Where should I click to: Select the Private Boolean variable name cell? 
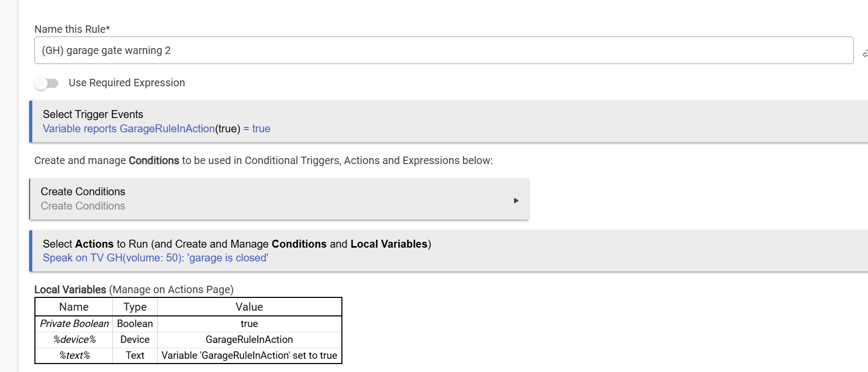coord(74,324)
